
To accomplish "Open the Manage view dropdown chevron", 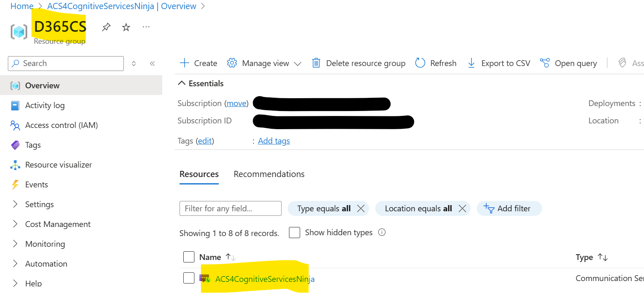I will 298,64.
